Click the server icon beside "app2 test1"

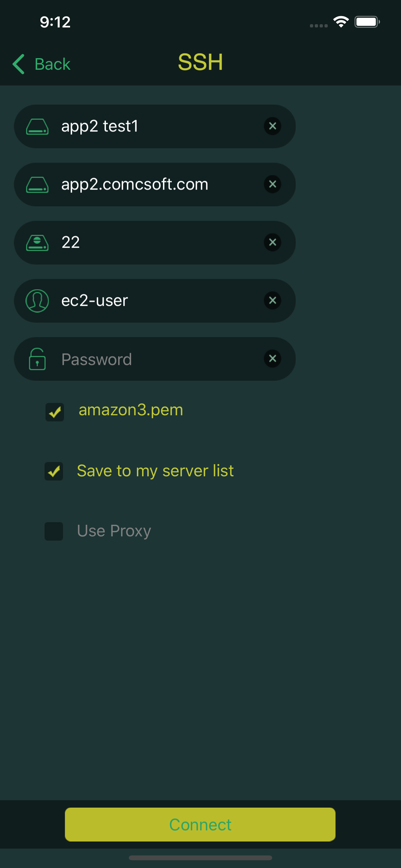coord(38,126)
